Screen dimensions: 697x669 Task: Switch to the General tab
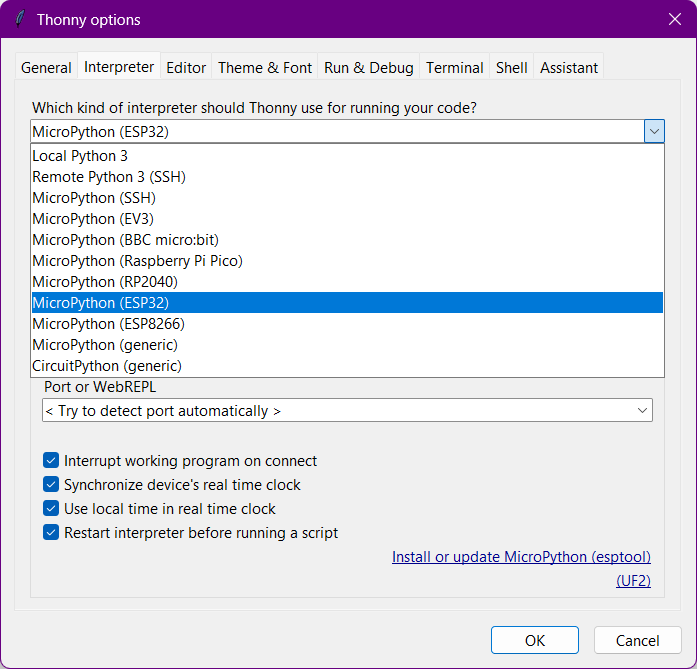point(46,68)
